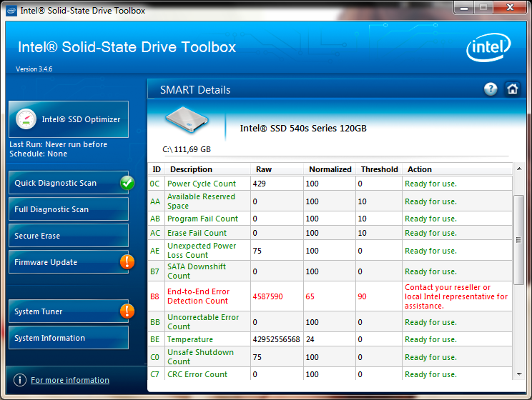Minimize the Toolbox window

(x=464, y=7)
